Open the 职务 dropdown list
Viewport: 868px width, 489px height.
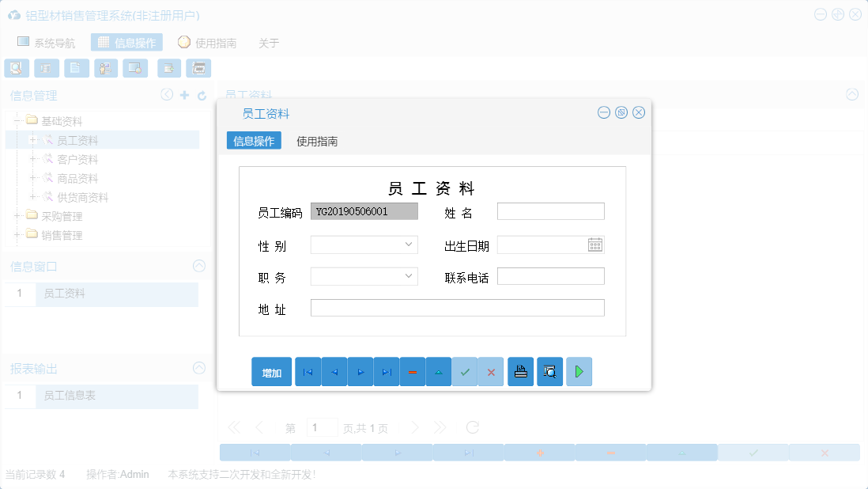pos(410,276)
